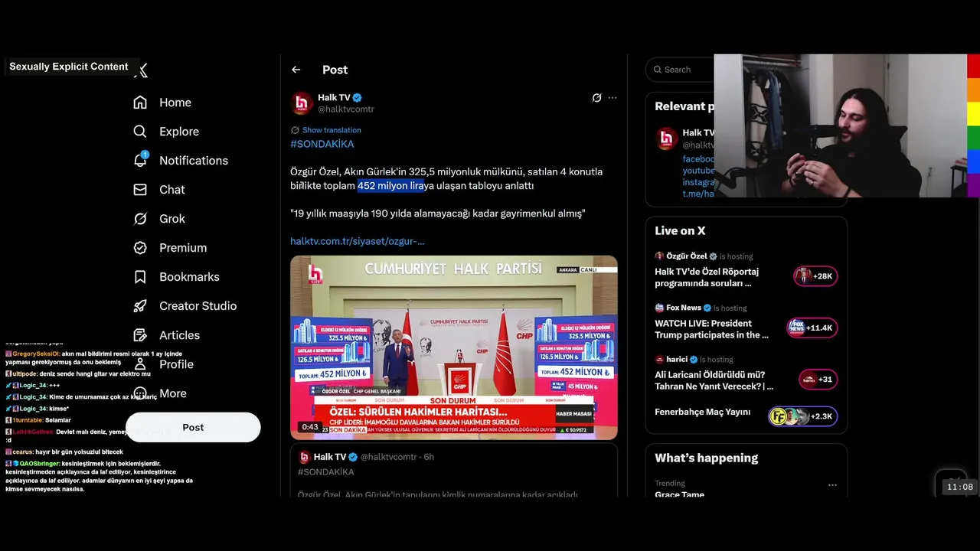This screenshot has width=980, height=551.
Task: Select Explore menu item
Action: [165, 132]
